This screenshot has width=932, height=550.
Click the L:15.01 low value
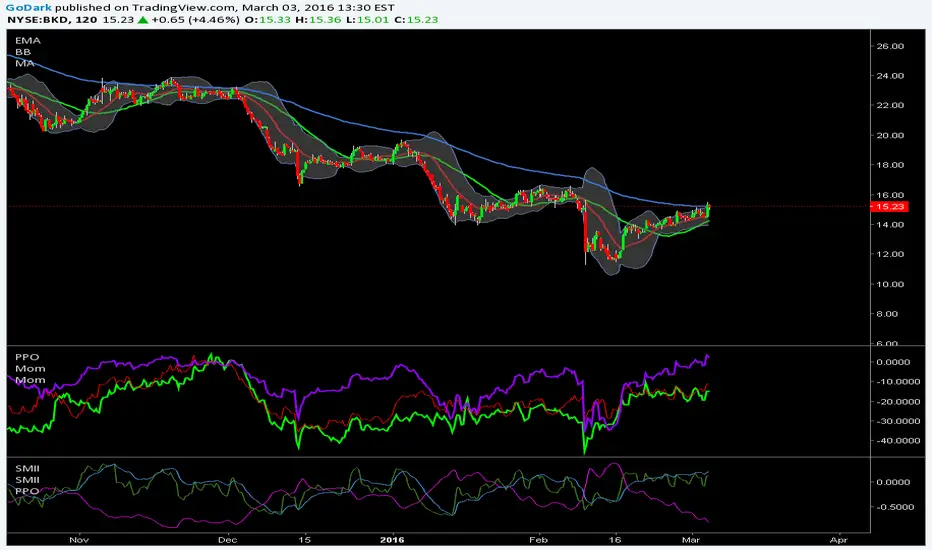[x=367, y=20]
